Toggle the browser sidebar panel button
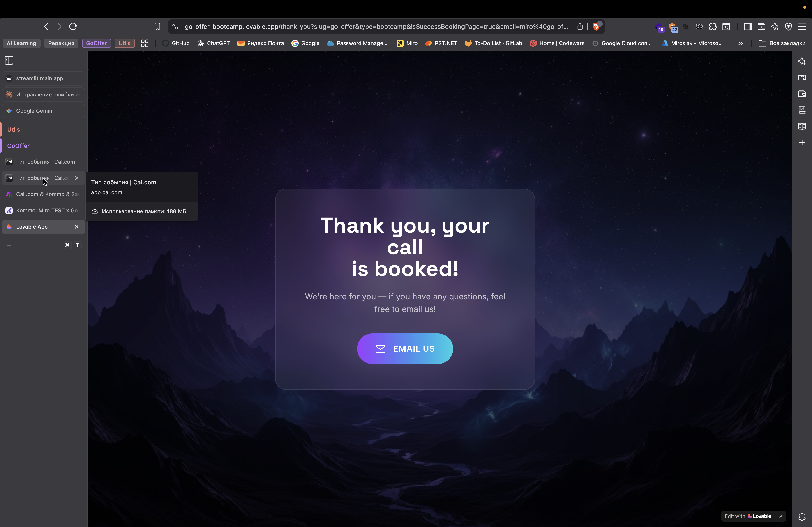The image size is (812, 527). [747, 27]
